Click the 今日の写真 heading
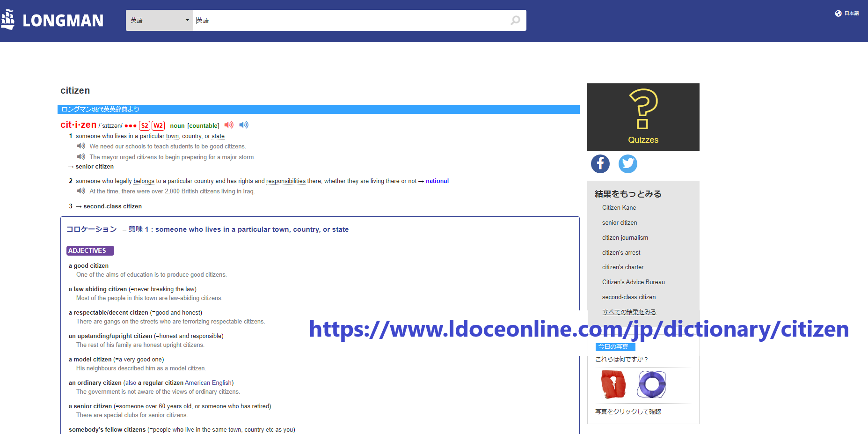Image resolution: width=868 pixels, height=434 pixels. point(615,347)
